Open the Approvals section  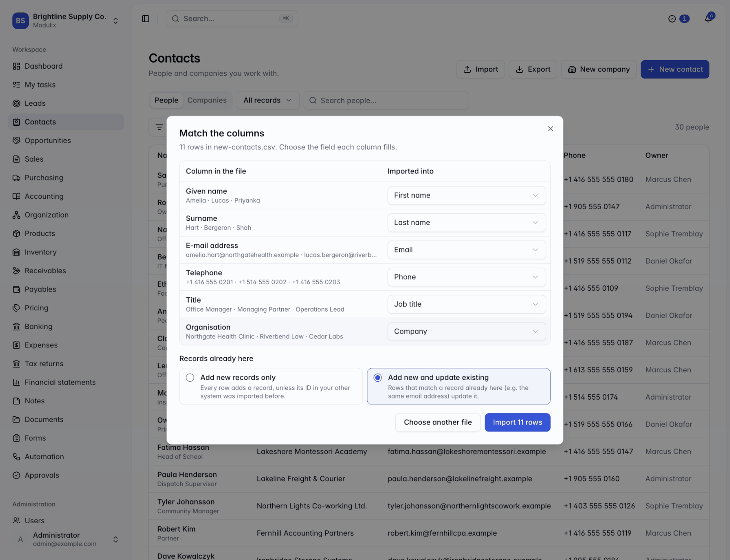(x=66, y=475)
